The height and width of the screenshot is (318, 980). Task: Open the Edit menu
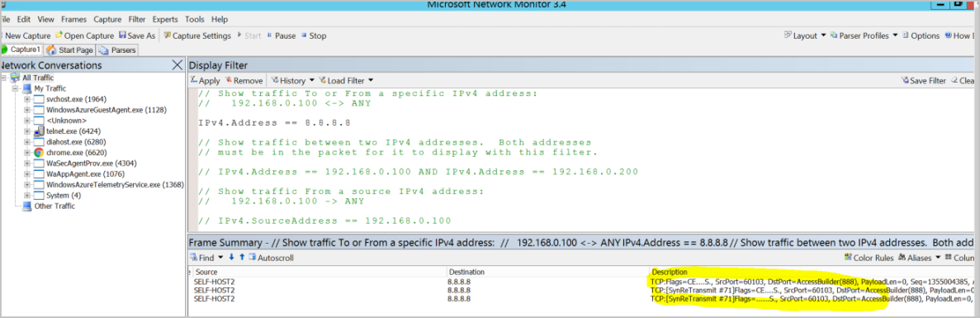24,19
